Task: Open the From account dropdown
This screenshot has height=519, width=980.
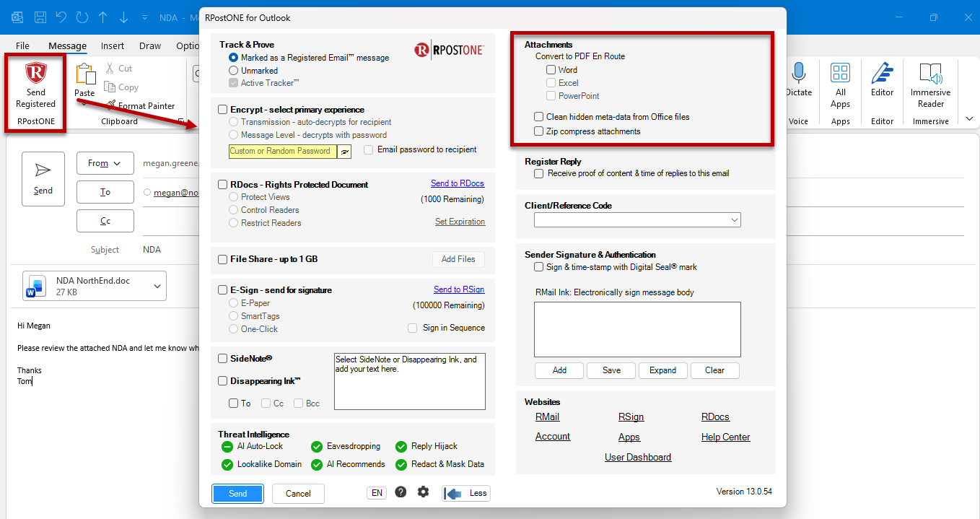Action: (105, 163)
